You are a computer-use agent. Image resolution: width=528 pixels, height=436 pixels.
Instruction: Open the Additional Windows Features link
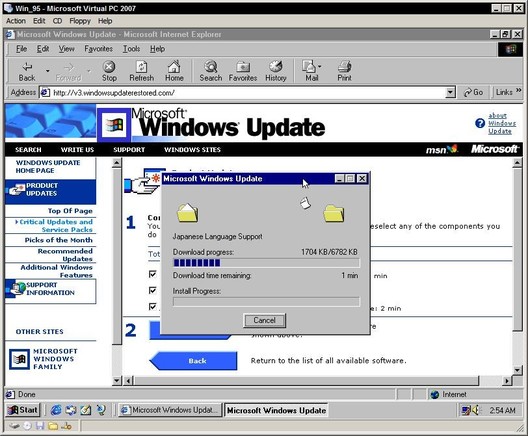tap(56, 271)
